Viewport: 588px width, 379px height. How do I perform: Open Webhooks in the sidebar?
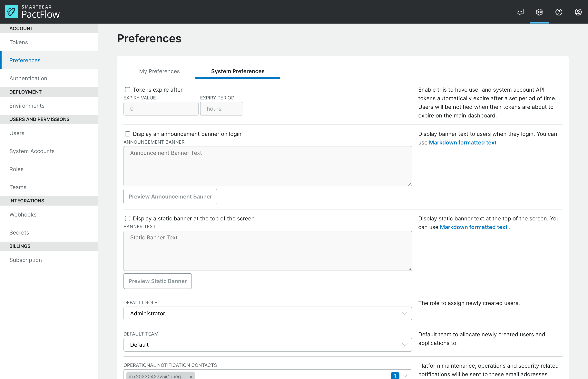[x=23, y=215]
